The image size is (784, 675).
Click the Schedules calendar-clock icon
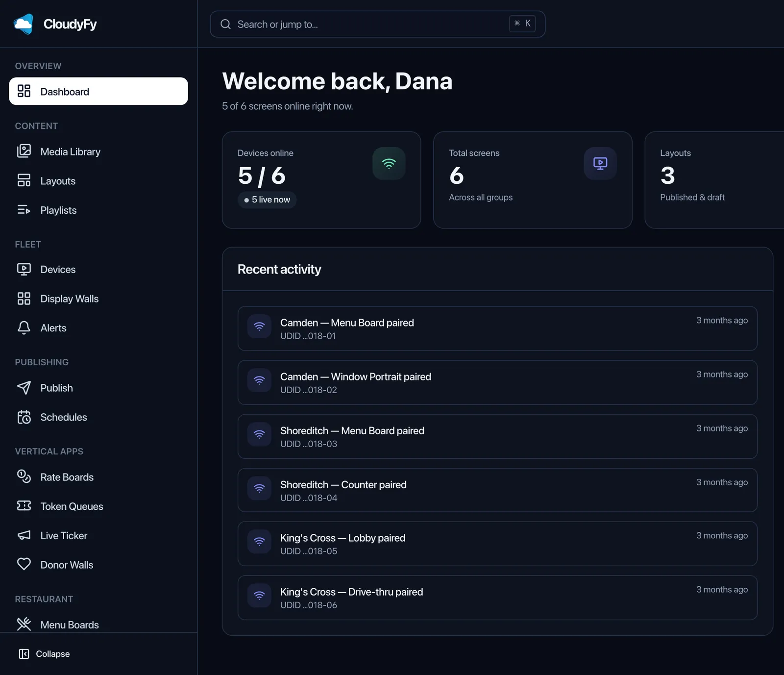[24, 417]
